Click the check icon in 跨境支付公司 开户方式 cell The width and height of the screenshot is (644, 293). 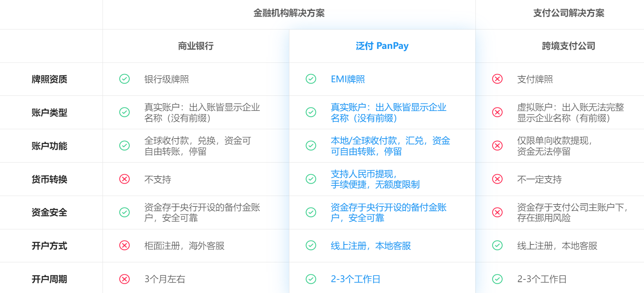pos(497,246)
